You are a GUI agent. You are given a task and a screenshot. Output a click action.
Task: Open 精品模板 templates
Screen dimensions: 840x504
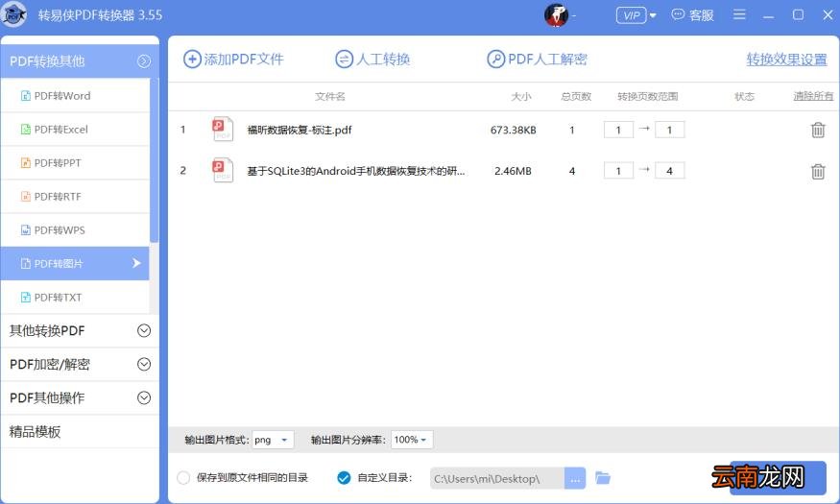pyautogui.click(x=80, y=431)
